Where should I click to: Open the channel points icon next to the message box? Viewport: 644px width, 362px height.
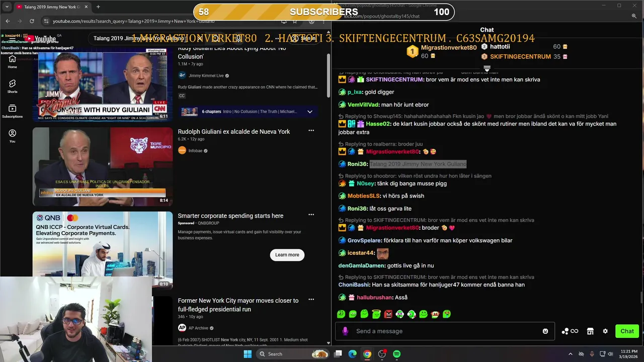pos(570,331)
